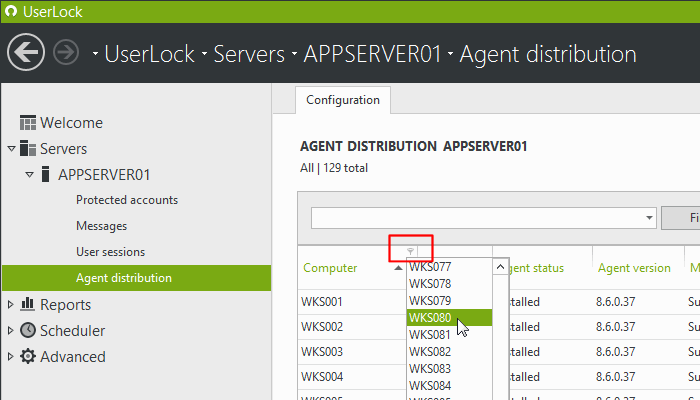Click agent version 8.6.0.37 for WKS003
Screen dimensions: 700x400
(x=615, y=352)
